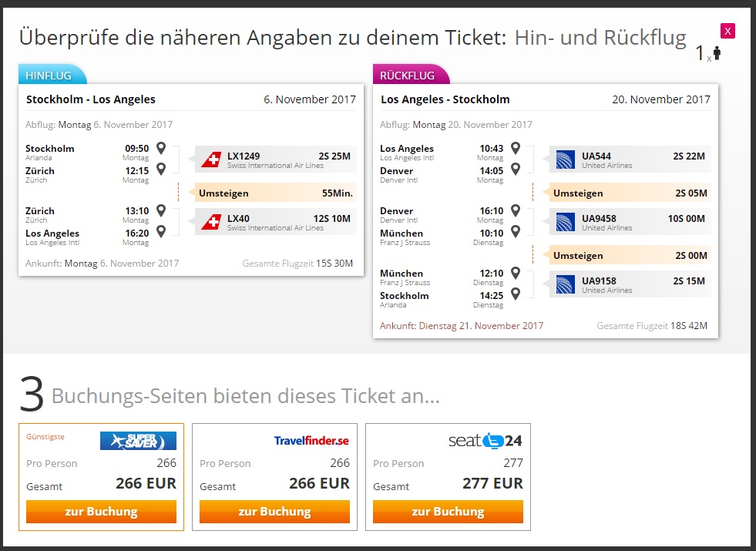
Task: Click the seat24 logo
Action: (486, 441)
